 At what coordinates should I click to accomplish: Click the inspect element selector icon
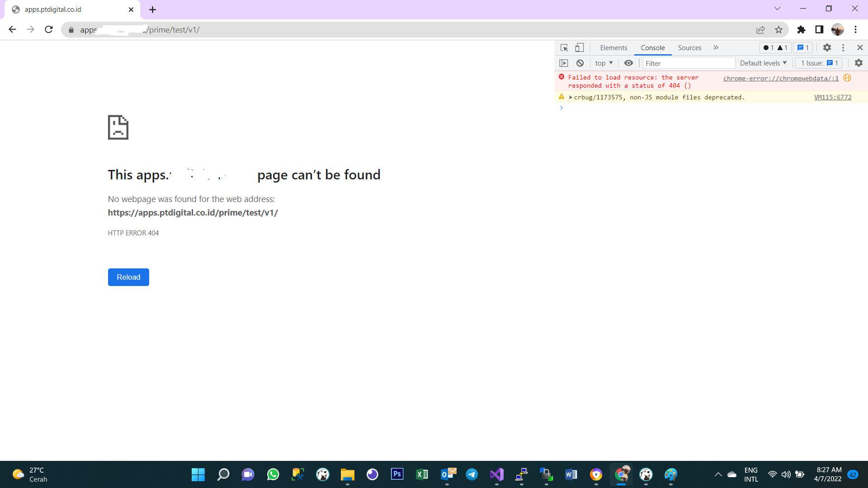[x=564, y=48]
